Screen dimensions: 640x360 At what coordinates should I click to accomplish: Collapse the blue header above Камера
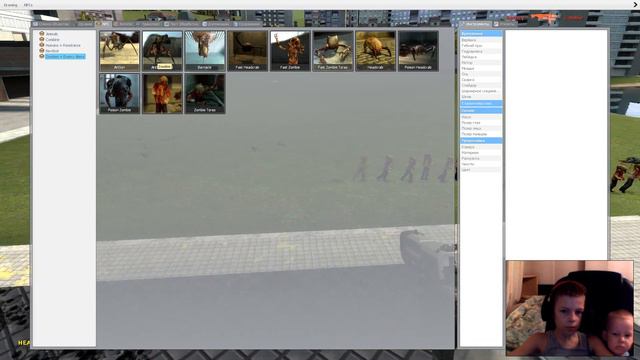481,140
